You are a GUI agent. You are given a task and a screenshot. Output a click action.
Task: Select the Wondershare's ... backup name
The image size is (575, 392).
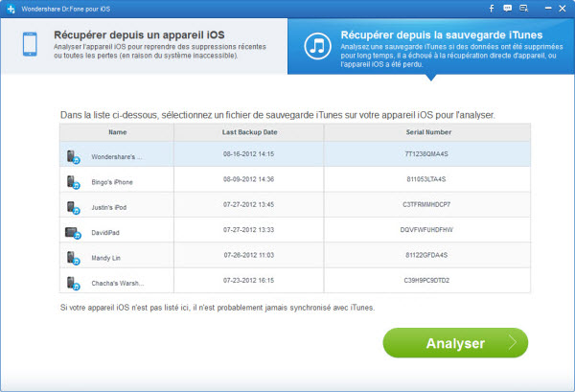[117, 157]
